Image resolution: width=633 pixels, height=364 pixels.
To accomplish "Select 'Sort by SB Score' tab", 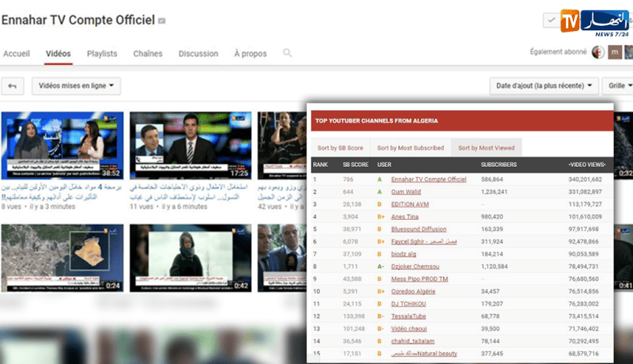I will [x=340, y=148].
